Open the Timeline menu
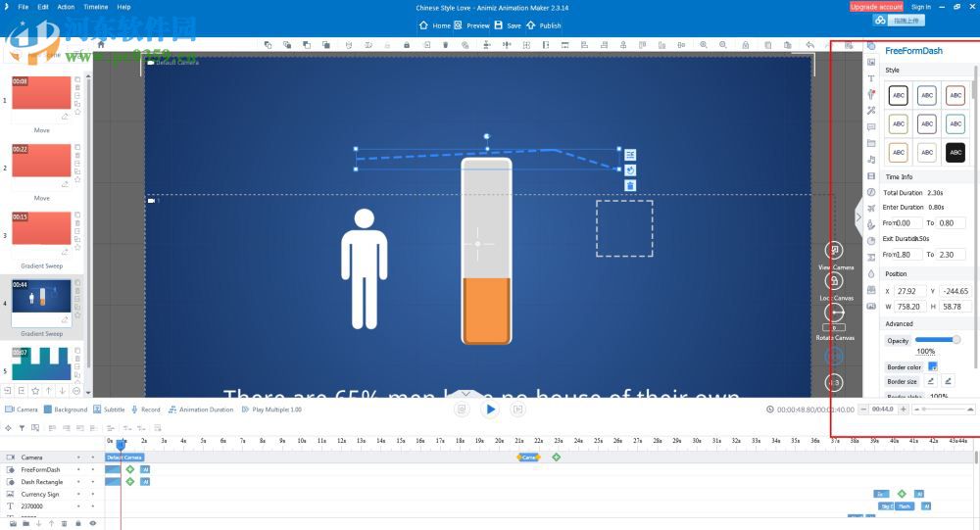This screenshot has width=980, height=530. click(96, 7)
